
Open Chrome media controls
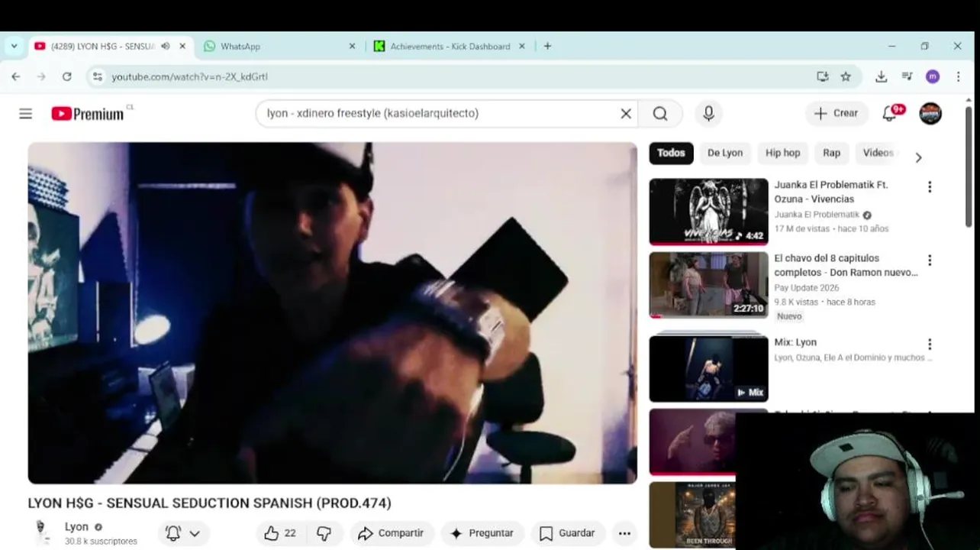[907, 76]
